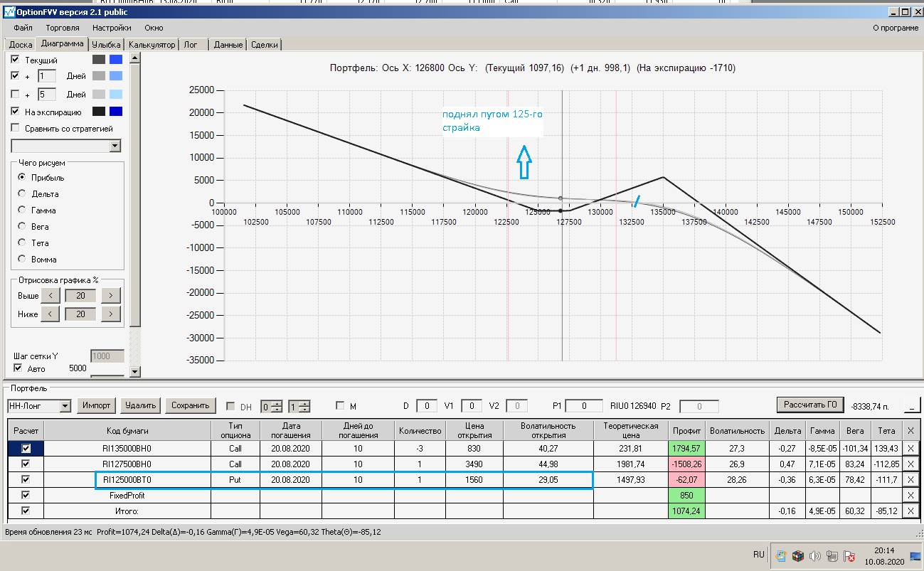Open the network connection tray icon
924x571 pixels.
coord(831,556)
